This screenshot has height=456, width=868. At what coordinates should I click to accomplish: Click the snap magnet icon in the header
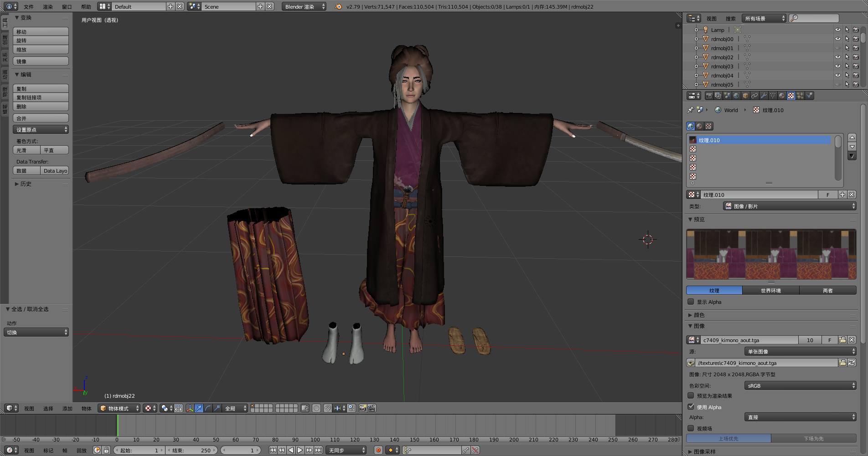328,408
